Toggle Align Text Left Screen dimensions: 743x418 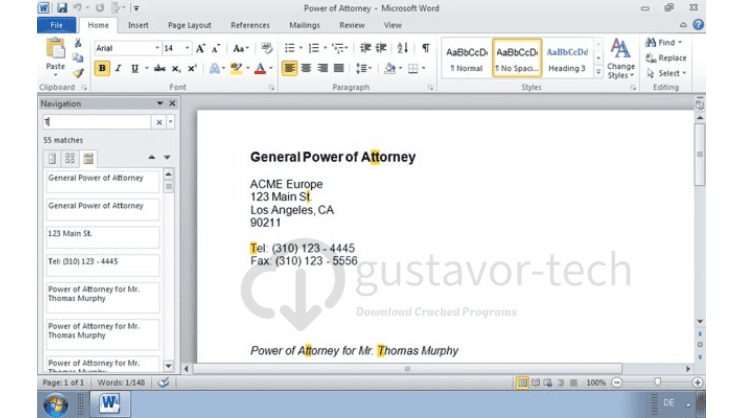(290, 68)
